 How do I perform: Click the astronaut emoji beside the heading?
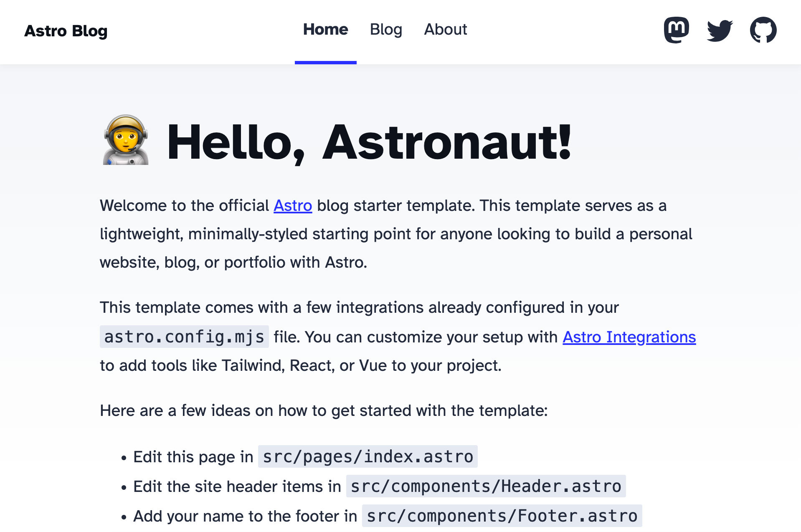coord(125,140)
